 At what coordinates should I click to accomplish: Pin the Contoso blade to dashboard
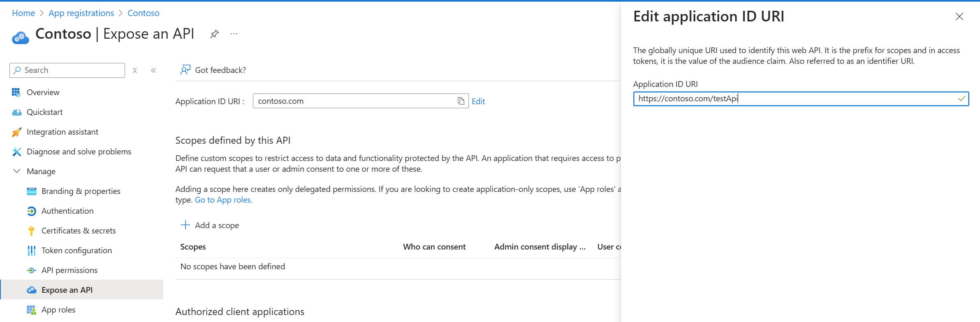[x=214, y=34]
